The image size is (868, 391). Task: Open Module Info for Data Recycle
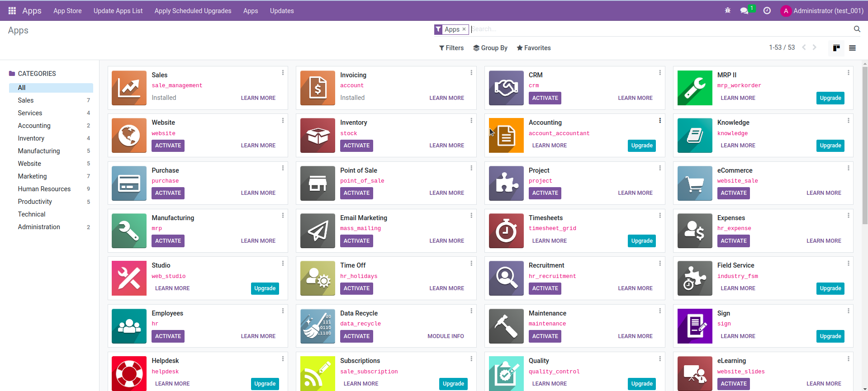[x=446, y=336]
